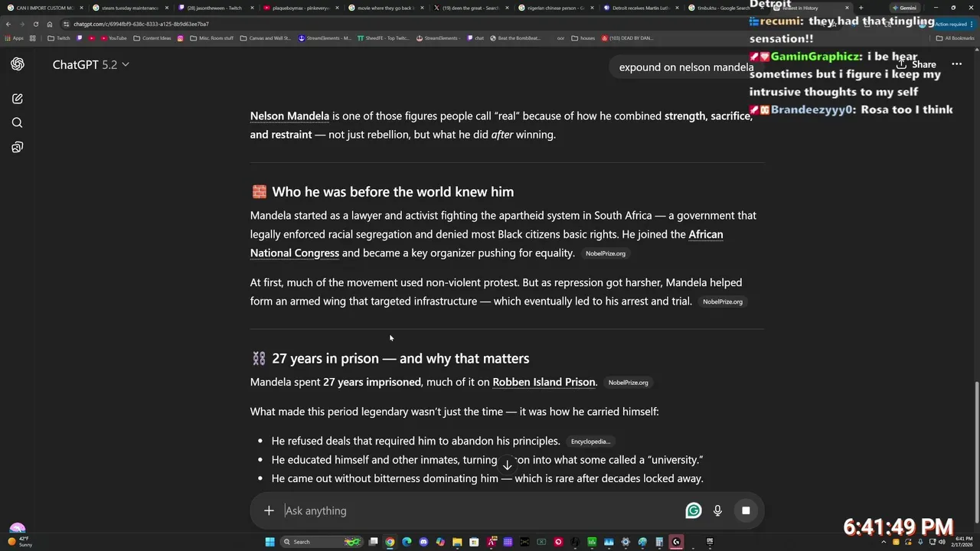Click the user prompt bubble 'expound on nelson mandela'
The height and width of the screenshot is (551, 980).
click(x=686, y=67)
